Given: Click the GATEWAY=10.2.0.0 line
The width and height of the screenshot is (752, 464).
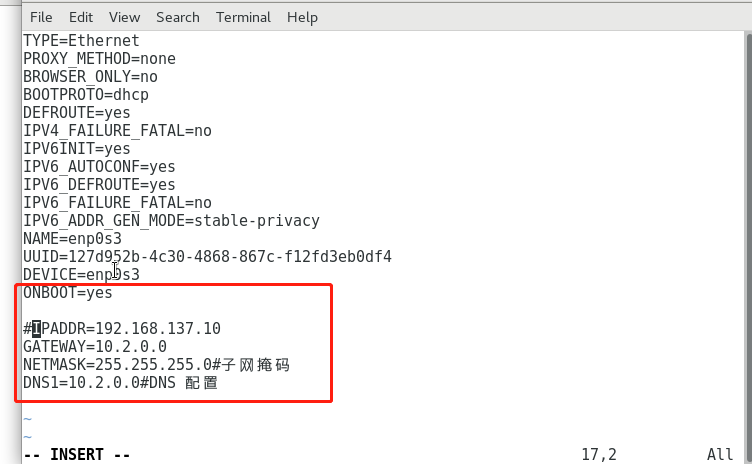Looking at the screenshot, I should coord(95,346).
